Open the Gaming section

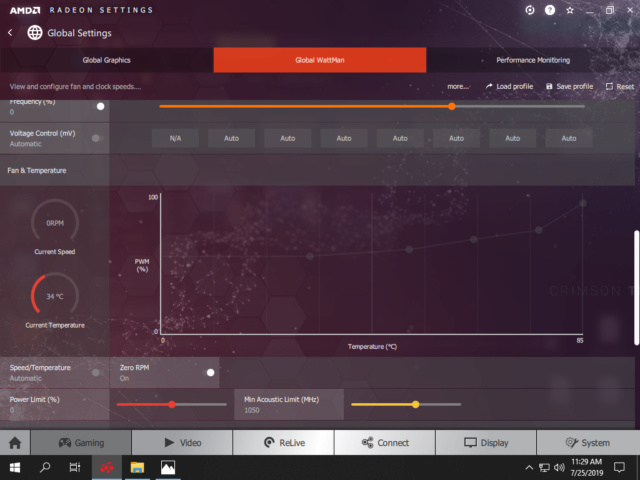(81, 442)
